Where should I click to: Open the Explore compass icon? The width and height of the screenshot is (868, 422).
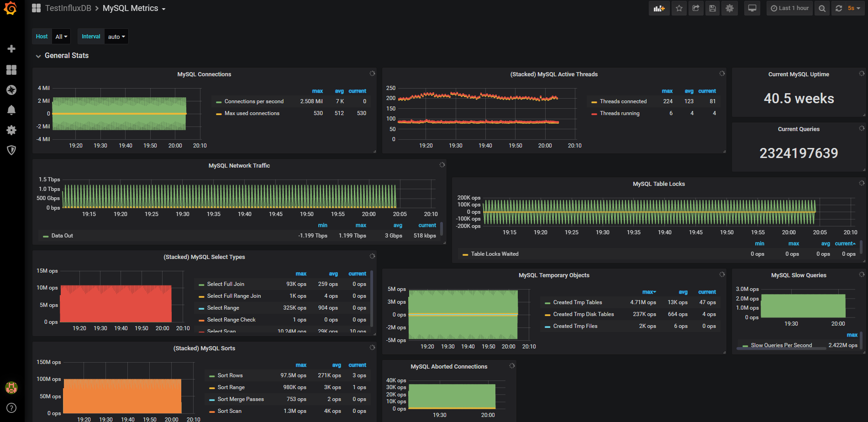coord(11,90)
